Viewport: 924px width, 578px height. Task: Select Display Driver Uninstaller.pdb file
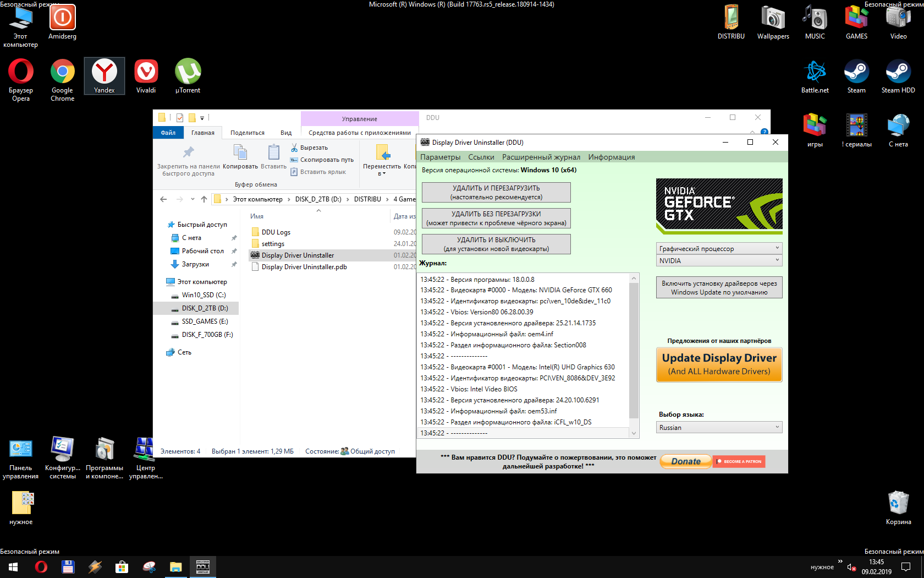pyautogui.click(x=304, y=267)
